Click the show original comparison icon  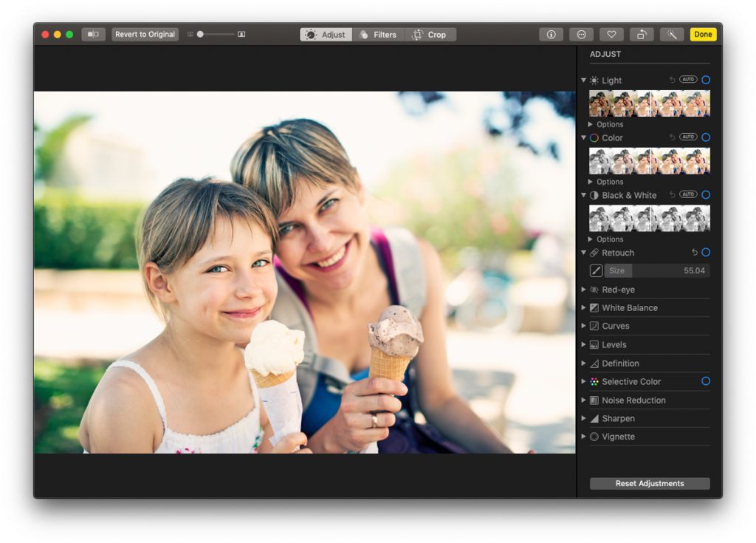tap(94, 34)
